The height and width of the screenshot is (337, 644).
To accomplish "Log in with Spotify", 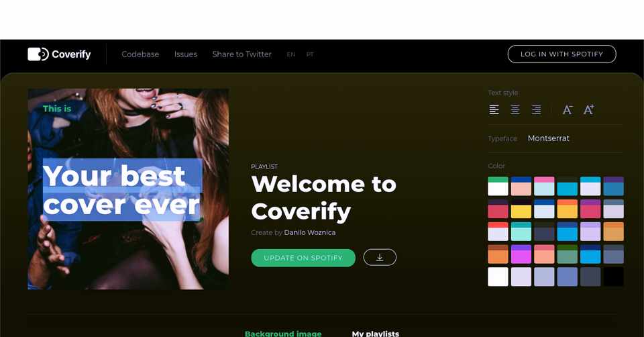I will 562,54.
